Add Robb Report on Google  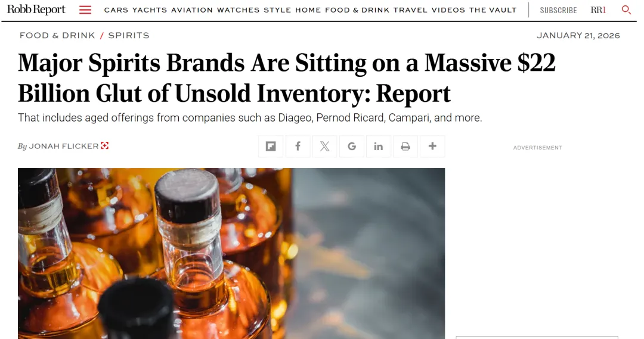(x=352, y=147)
